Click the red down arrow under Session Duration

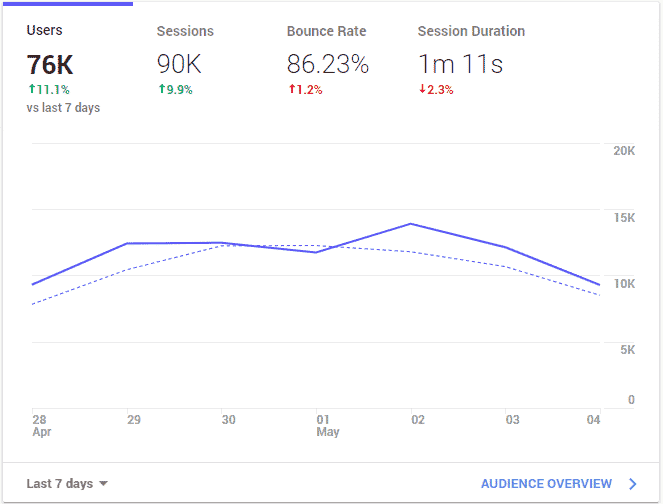click(x=422, y=90)
